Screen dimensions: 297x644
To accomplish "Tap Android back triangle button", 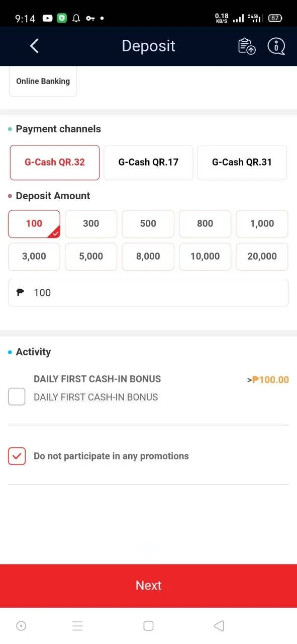I will [x=219, y=626].
